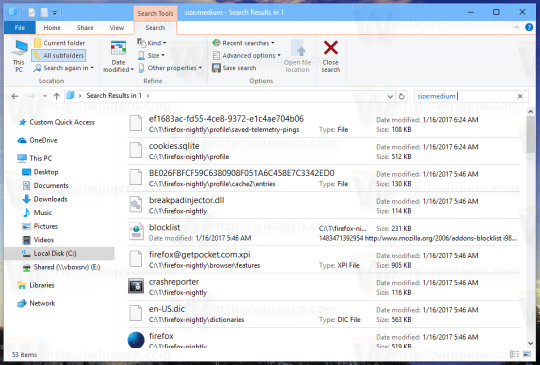Screen dimensions: 540x365
Task: Select firefox globe application icon
Action: pyautogui.click(x=136, y=340)
